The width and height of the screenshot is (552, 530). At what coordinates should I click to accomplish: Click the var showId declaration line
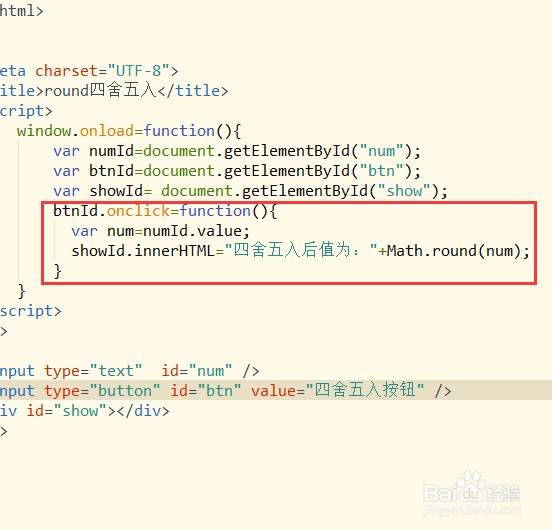coord(250,191)
